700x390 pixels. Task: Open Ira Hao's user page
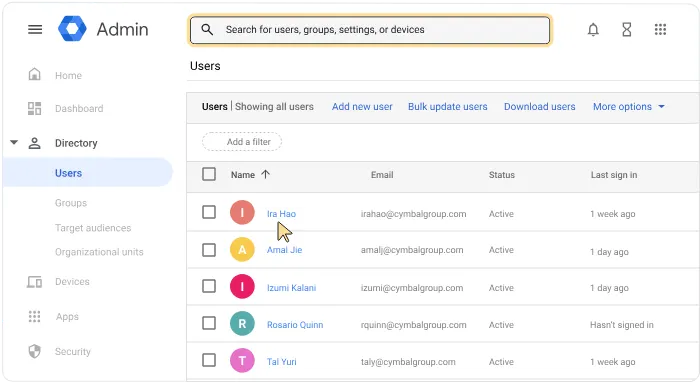click(281, 214)
